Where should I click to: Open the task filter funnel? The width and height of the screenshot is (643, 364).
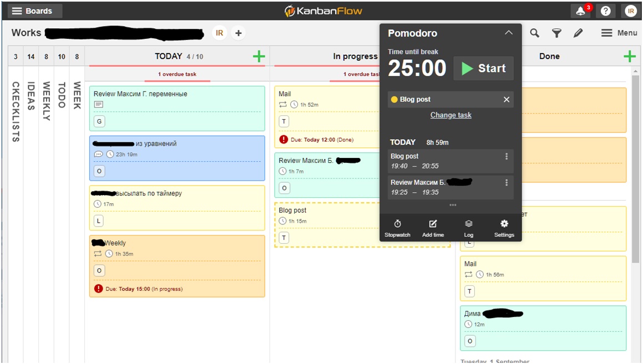[x=556, y=33]
